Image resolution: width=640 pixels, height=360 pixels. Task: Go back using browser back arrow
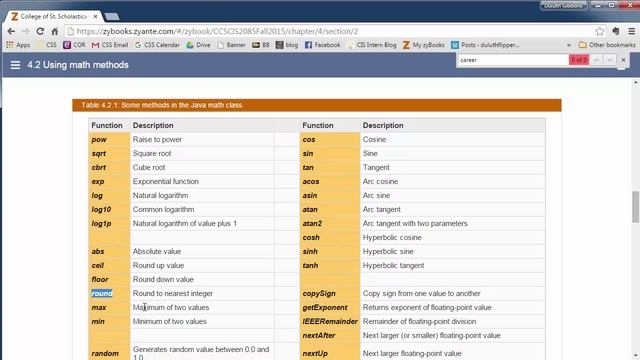[11, 31]
